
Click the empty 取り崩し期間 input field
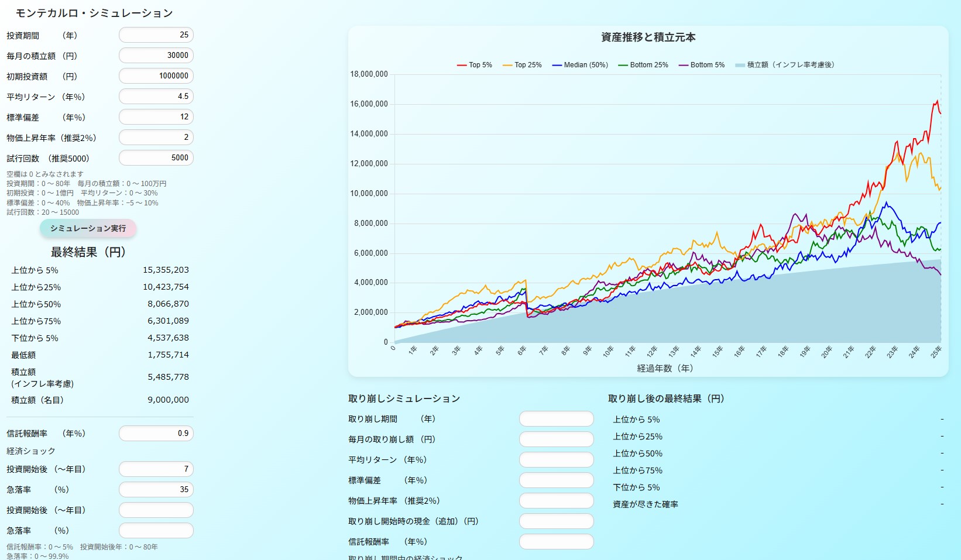(x=556, y=419)
